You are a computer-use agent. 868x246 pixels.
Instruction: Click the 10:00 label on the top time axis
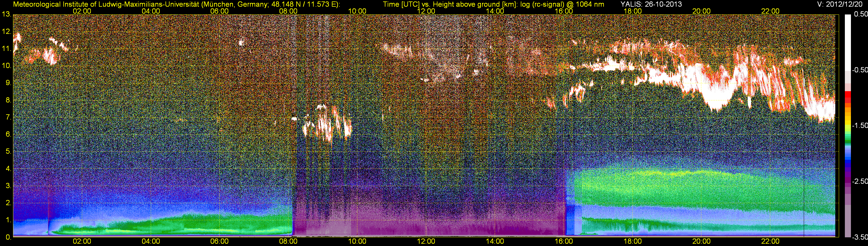tap(357, 11)
